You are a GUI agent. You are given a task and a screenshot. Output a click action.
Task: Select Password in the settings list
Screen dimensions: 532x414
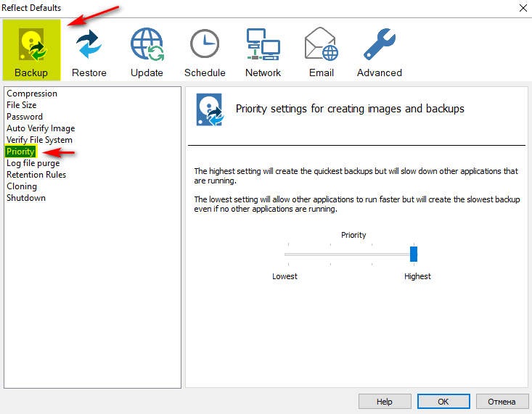click(25, 116)
